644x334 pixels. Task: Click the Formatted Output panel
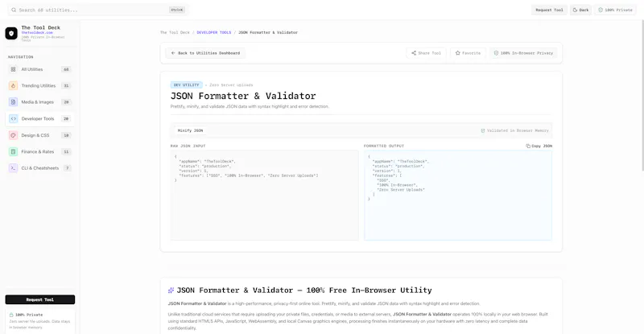(x=458, y=195)
